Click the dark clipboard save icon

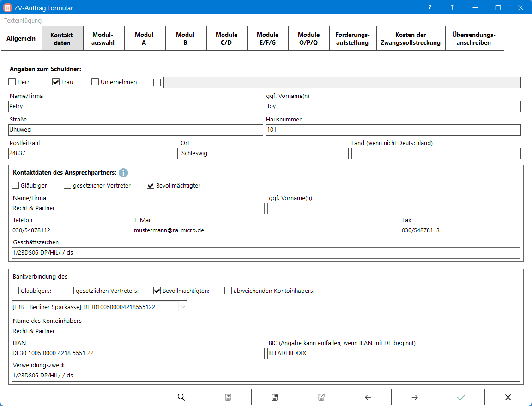[x=275, y=397]
